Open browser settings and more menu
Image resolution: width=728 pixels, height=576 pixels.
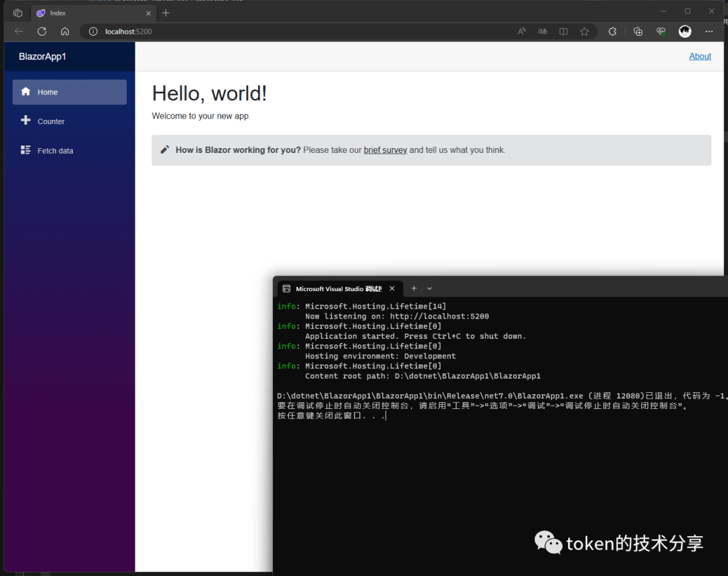(709, 32)
